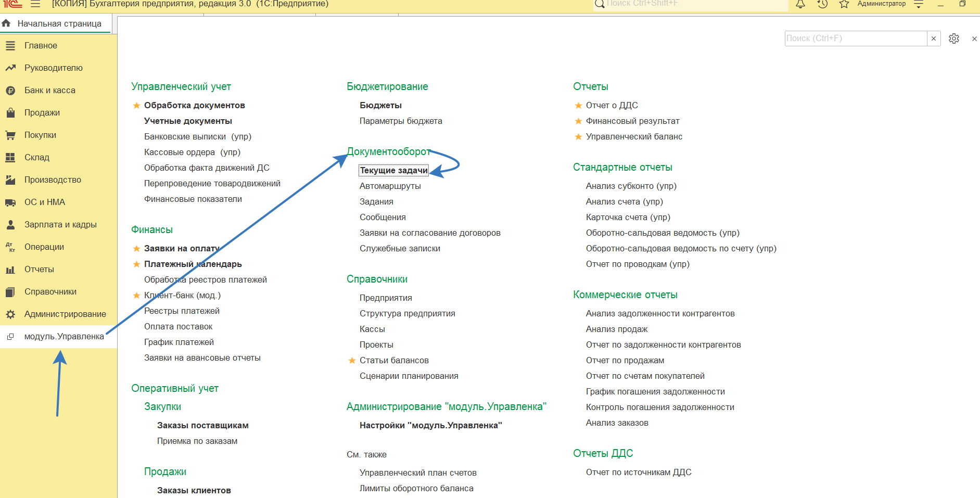The image size is (980, 498).
Task: Select the Покупки cart icon
Action: [x=10, y=135]
